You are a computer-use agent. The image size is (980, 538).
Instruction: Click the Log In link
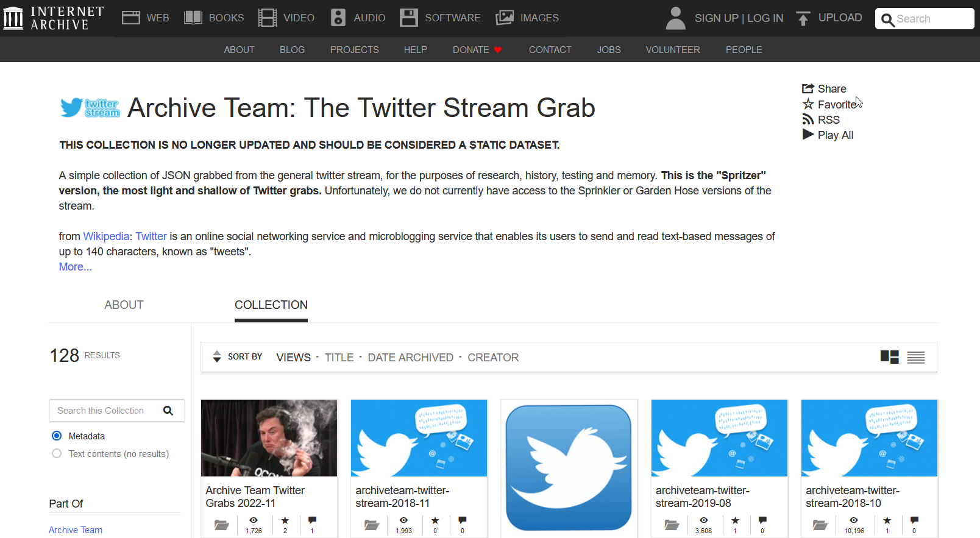tap(765, 18)
